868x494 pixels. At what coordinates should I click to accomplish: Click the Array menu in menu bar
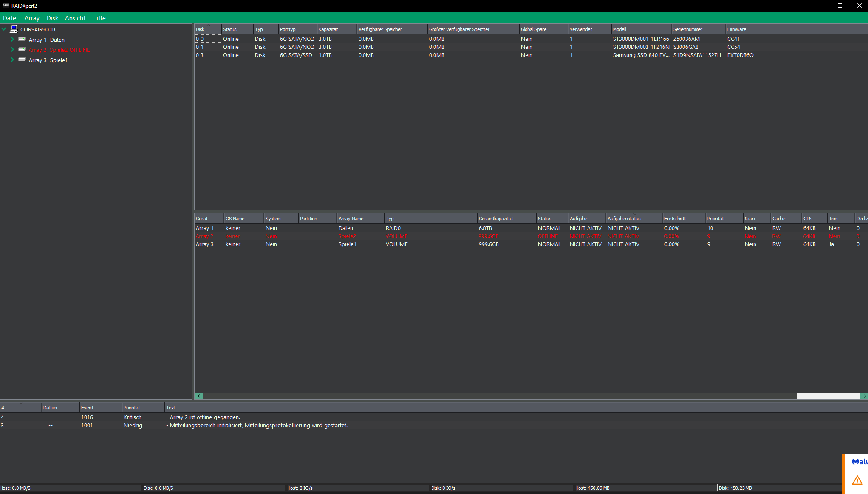(31, 18)
